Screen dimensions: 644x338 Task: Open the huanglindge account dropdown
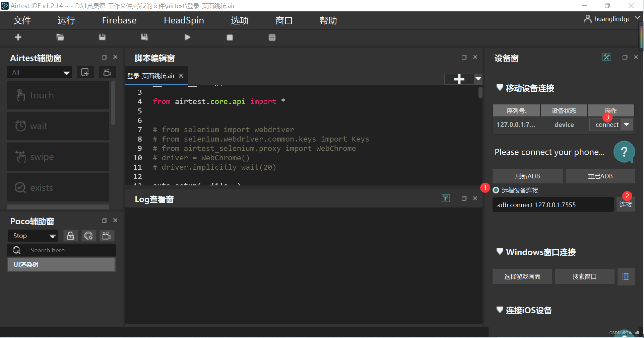point(637,18)
